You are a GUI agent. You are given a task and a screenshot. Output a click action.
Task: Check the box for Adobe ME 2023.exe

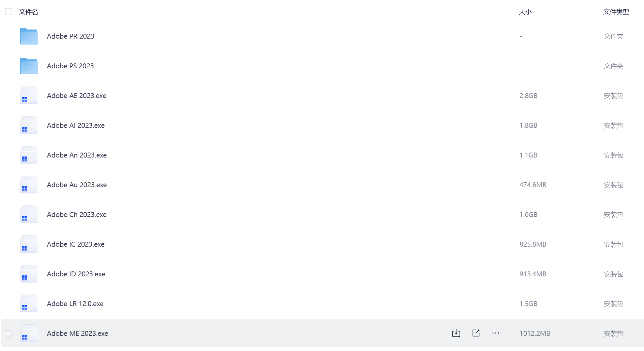tap(9, 334)
